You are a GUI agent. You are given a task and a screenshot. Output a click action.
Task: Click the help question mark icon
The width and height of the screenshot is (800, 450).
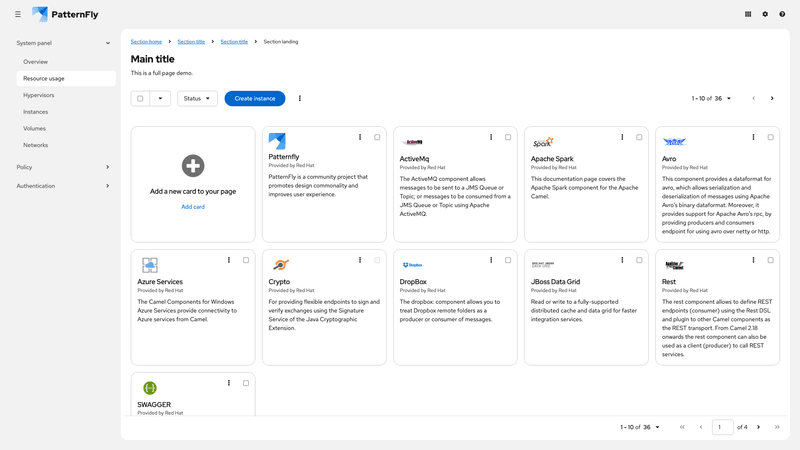coord(782,14)
